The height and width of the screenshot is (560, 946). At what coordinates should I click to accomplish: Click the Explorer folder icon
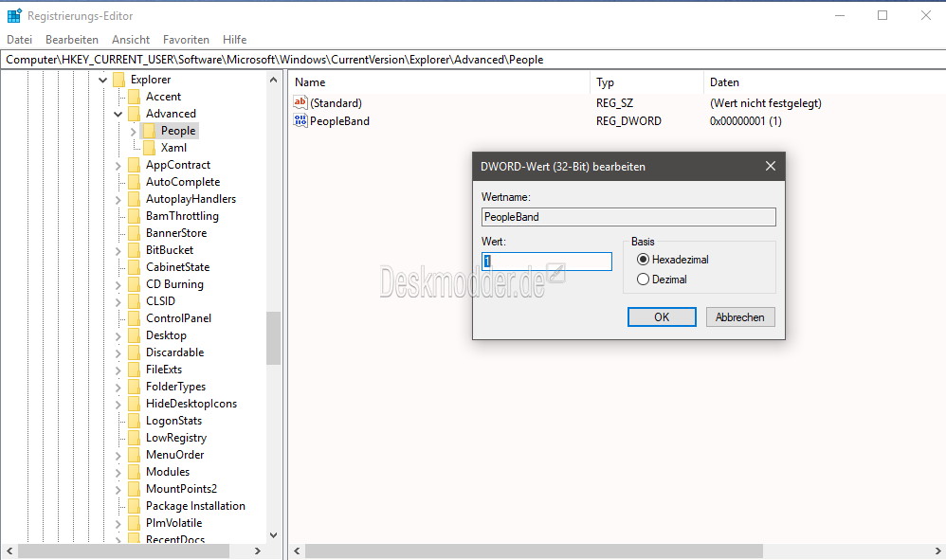click(x=118, y=80)
